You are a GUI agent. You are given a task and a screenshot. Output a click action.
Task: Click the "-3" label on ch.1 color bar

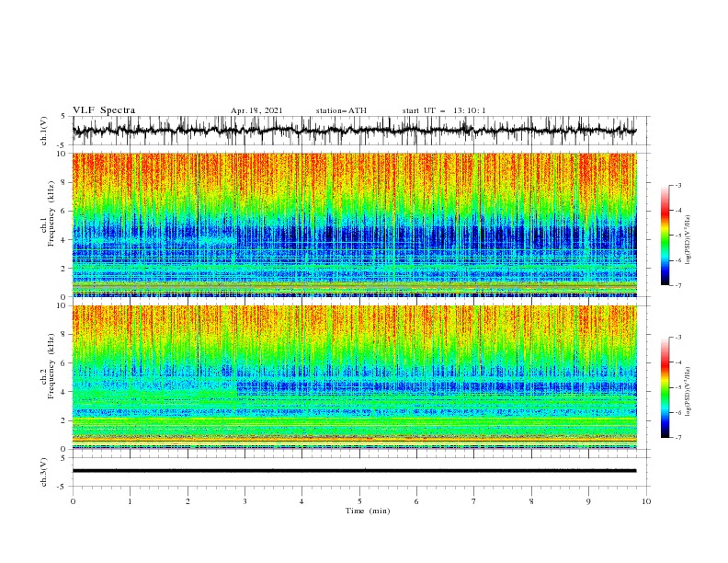pyautogui.click(x=678, y=185)
